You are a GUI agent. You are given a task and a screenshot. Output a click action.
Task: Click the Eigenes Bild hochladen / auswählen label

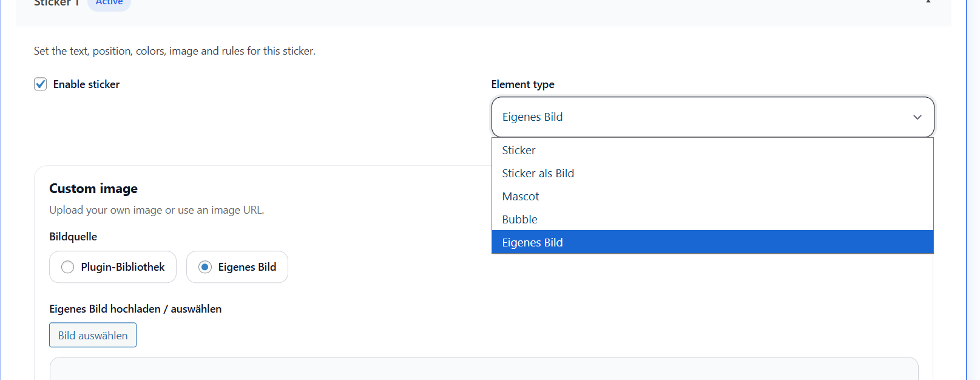coord(135,309)
